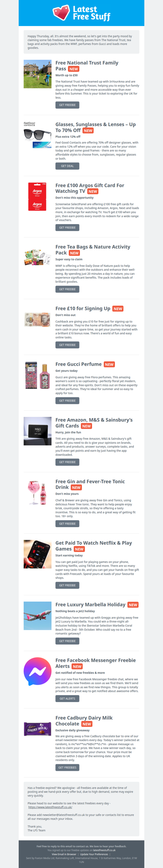Open the M&S gift card image
The image size is (163, 868).
(x=37, y=431)
